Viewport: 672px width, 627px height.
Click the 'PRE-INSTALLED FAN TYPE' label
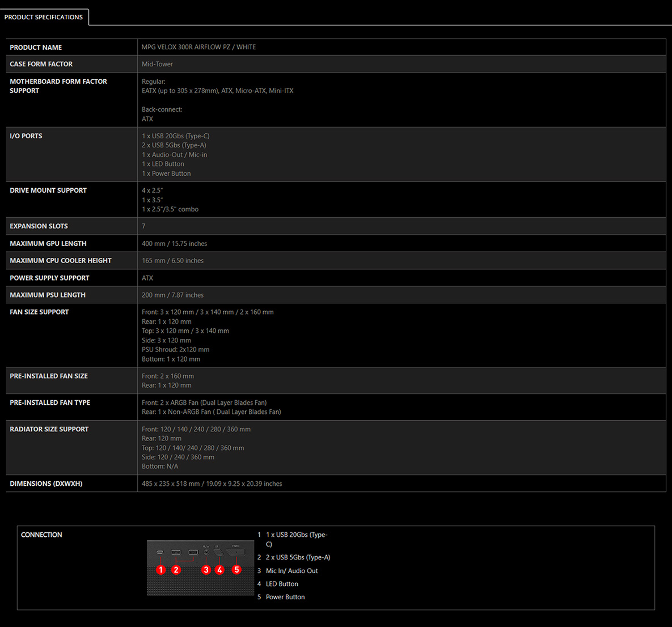(x=50, y=403)
